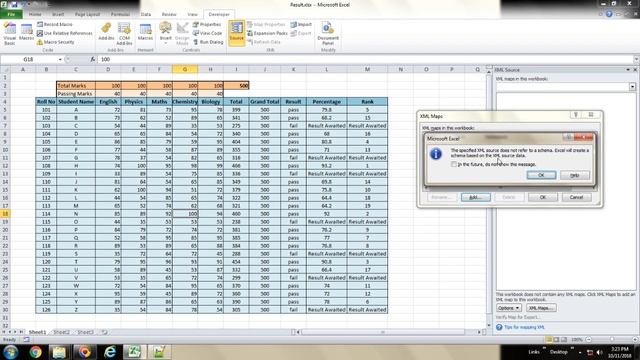Open the Name Box dropdown arrow
The height and width of the screenshot is (360, 640).
click(60, 60)
